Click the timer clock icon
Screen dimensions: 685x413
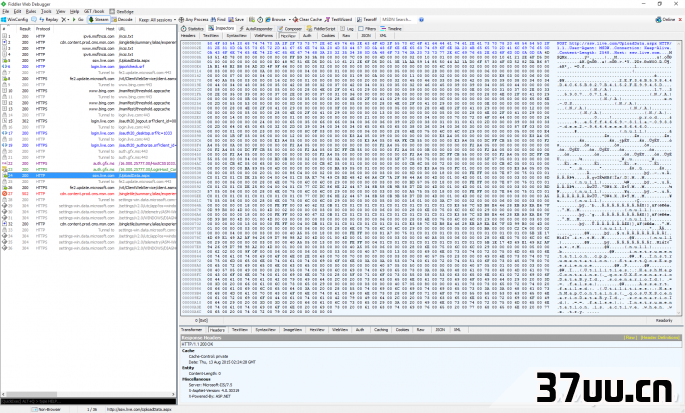click(x=260, y=20)
